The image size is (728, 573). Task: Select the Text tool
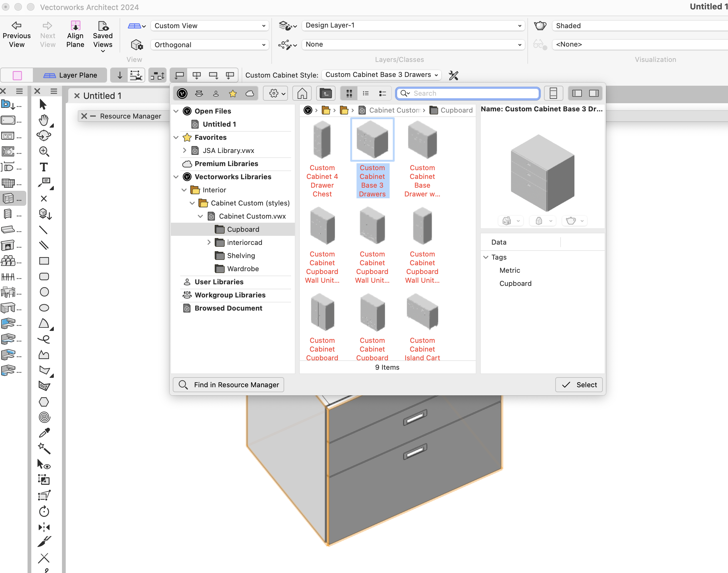pyautogui.click(x=44, y=167)
